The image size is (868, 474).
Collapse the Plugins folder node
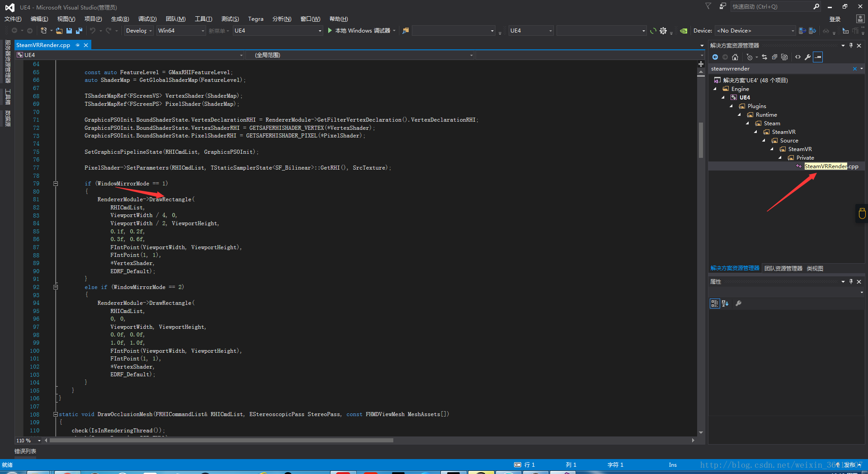tap(731, 106)
